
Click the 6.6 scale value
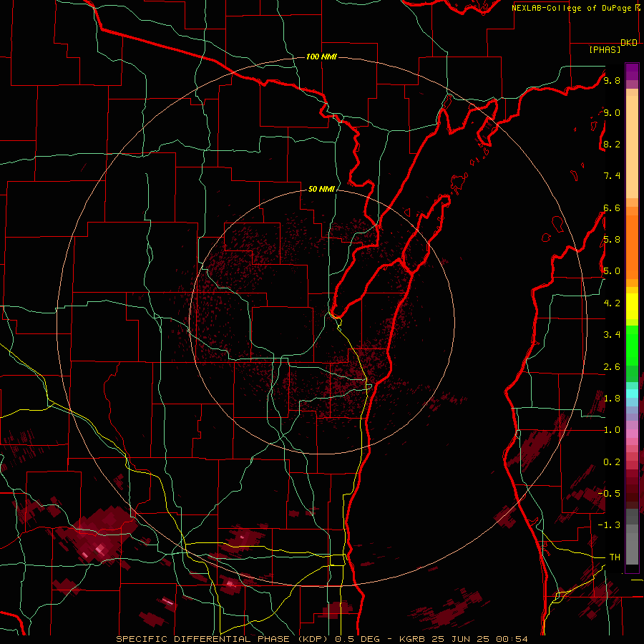click(612, 208)
